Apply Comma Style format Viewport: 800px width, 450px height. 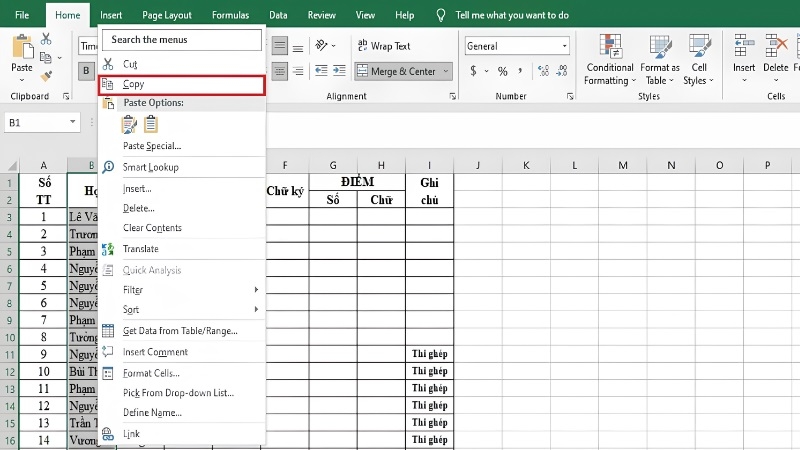(x=519, y=71)
